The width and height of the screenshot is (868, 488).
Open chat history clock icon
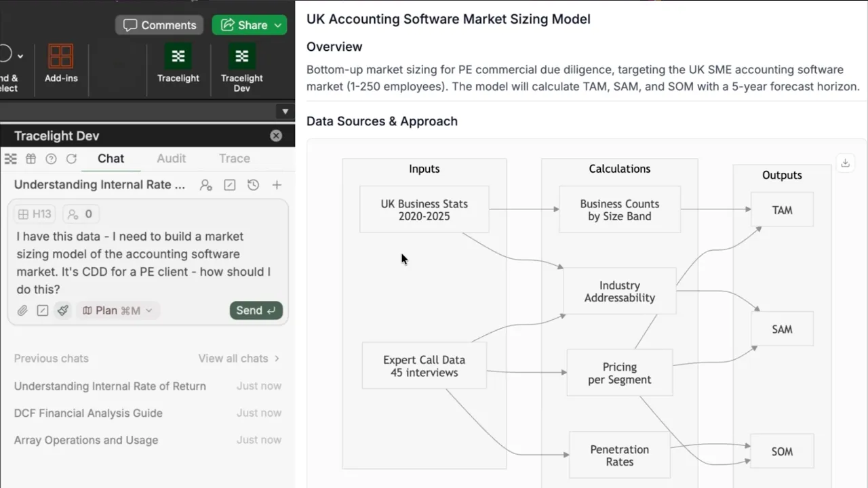[x=253, y=185]
